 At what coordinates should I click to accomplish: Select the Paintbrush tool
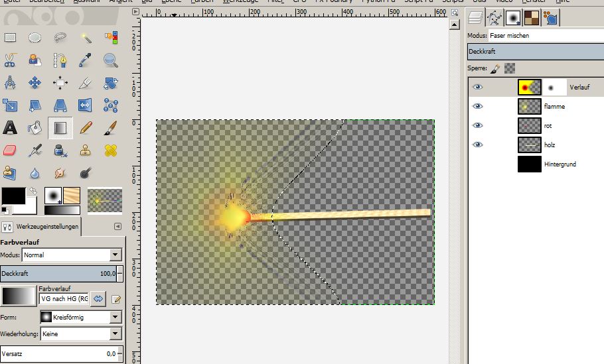[111, 128]
